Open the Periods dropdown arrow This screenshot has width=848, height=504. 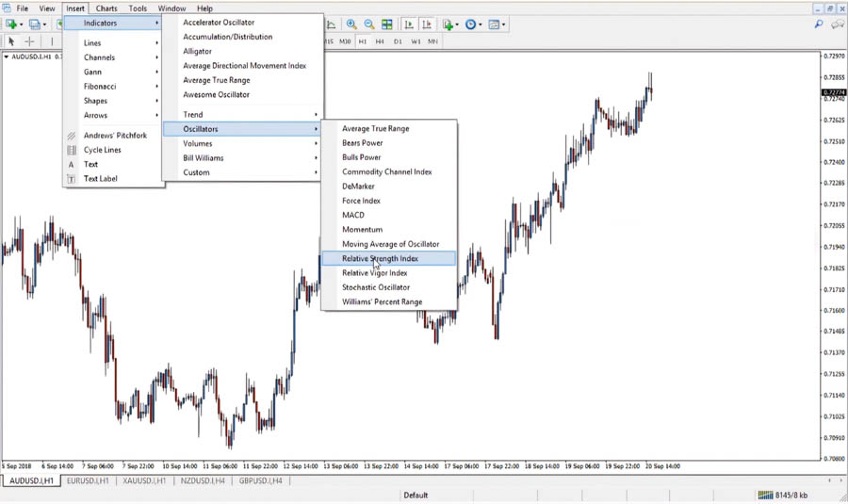(481, 24)
